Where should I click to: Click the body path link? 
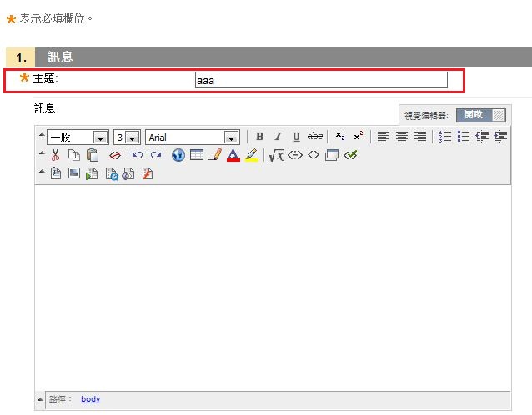(x=90, y=399)
